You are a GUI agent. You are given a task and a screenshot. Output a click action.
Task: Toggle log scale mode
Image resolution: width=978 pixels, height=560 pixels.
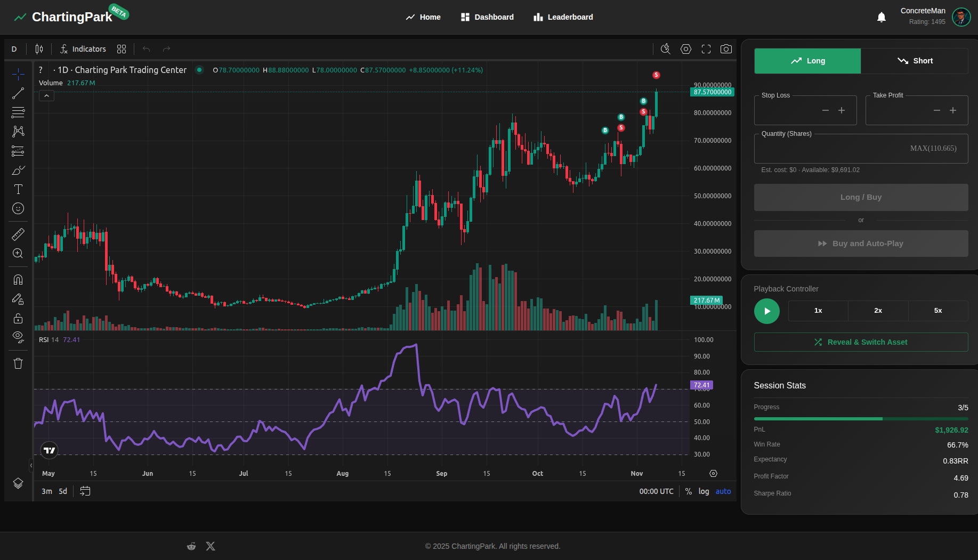click(704, 491)
